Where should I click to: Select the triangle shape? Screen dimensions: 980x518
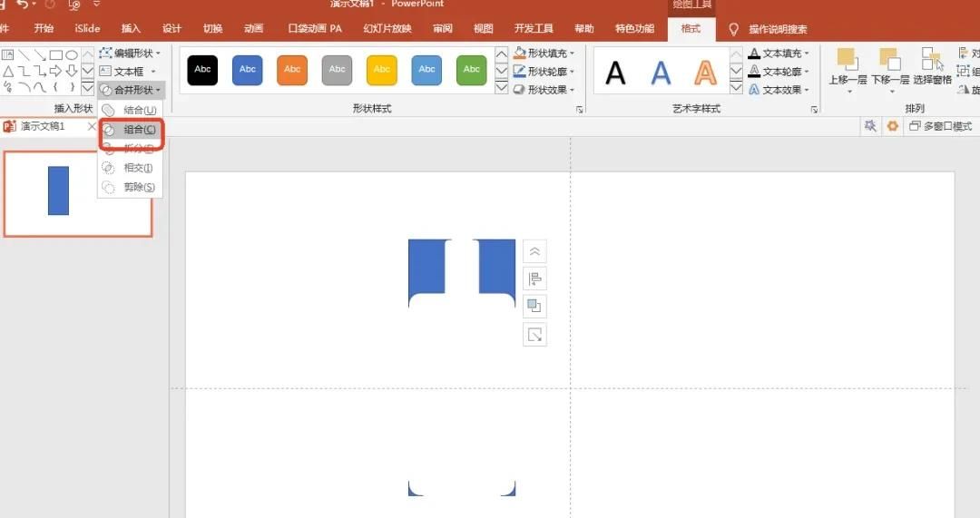click(x=7, y=72)
